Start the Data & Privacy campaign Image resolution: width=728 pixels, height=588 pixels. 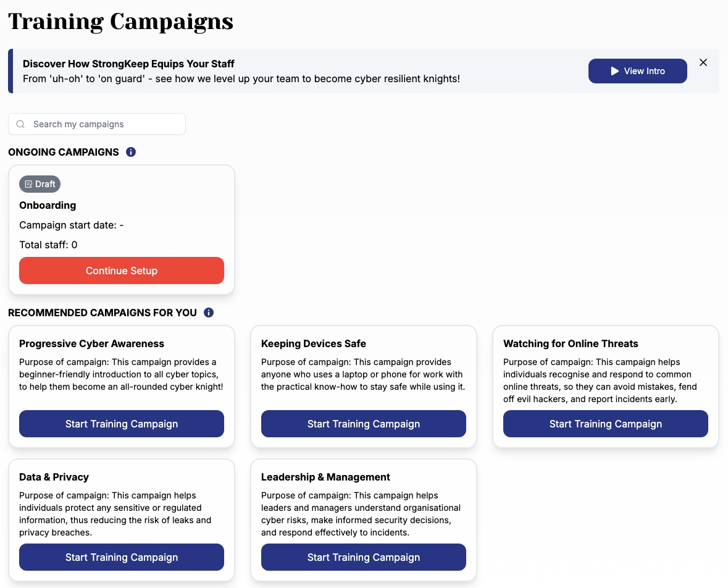point(122,557)
